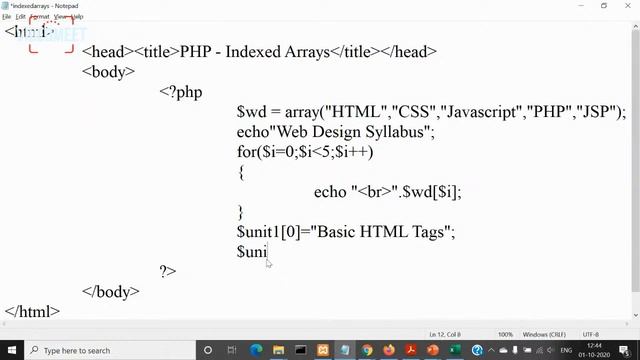Click the USB device tray icon
This screenshot has height=360, width=640.
tap(515, 350)
